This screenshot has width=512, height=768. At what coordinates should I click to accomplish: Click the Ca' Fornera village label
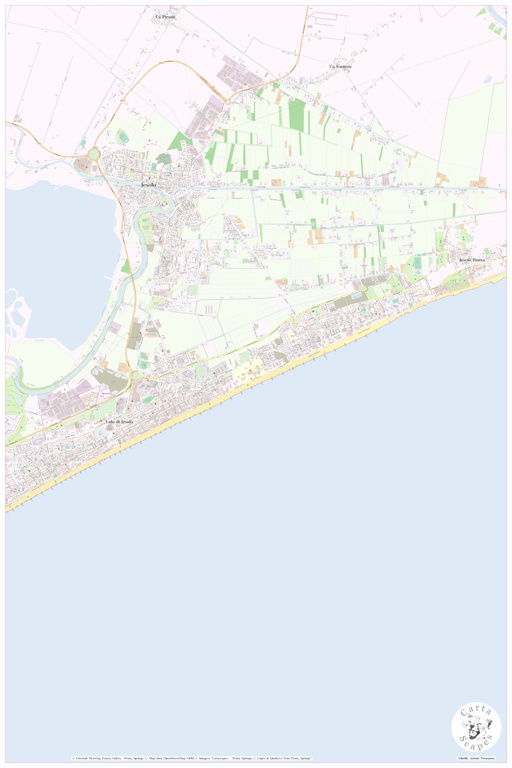pos(341,66)
